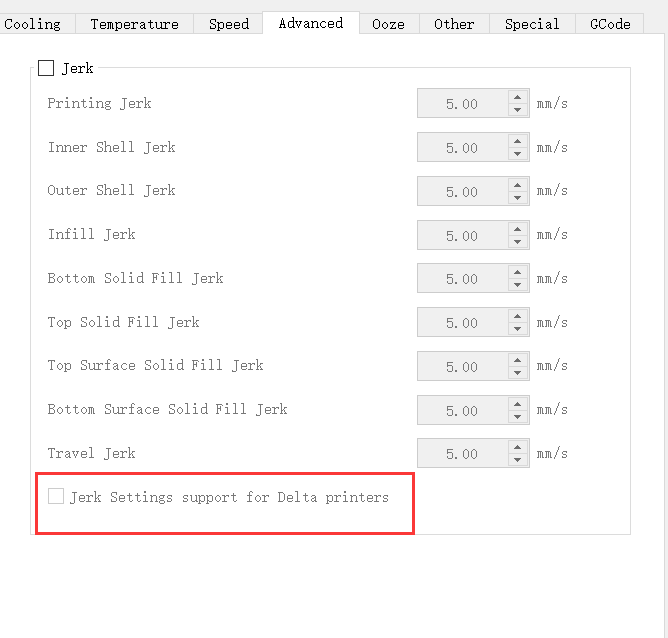Decrease Travel Jerk with down arrow
The width and height of the screenshot is (668, 638).
click(518, 460)
